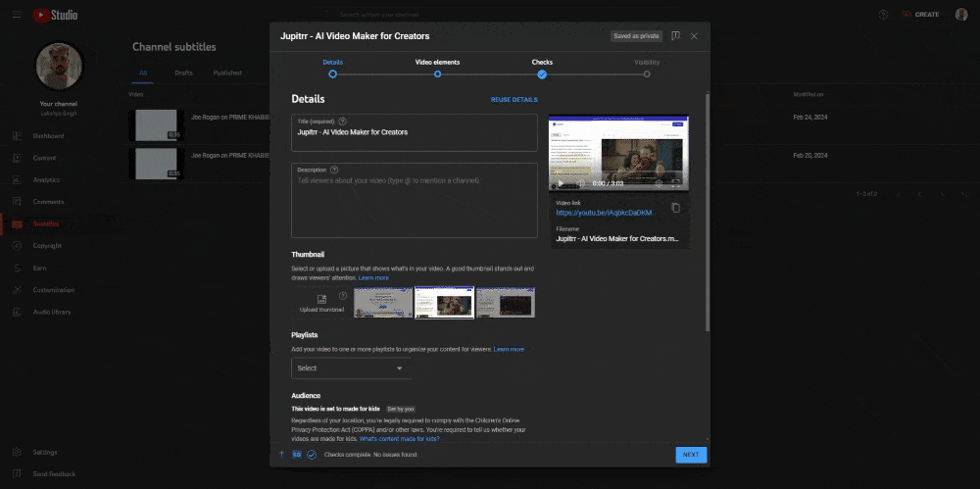Open the Playlists Select dropdown
Screen dimensions: 980x489
351,368
